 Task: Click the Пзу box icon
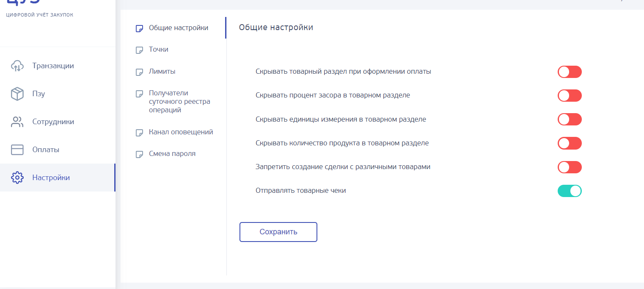17,94
